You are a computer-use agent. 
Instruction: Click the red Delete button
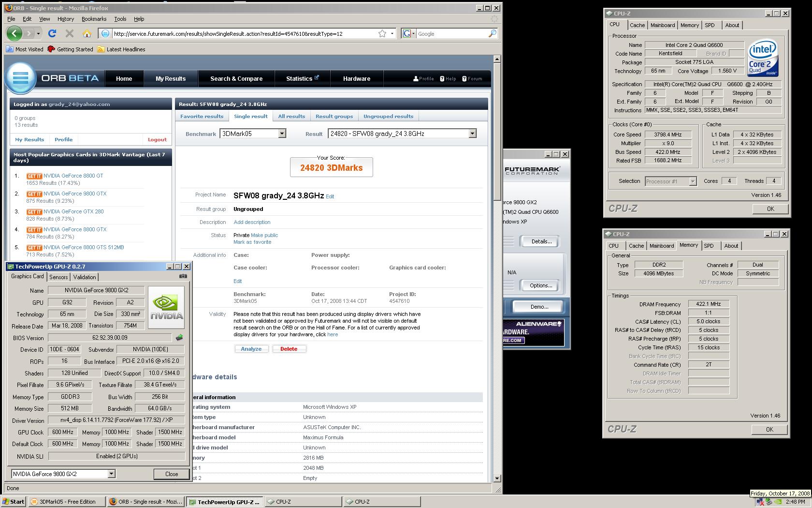click(289, 349)
